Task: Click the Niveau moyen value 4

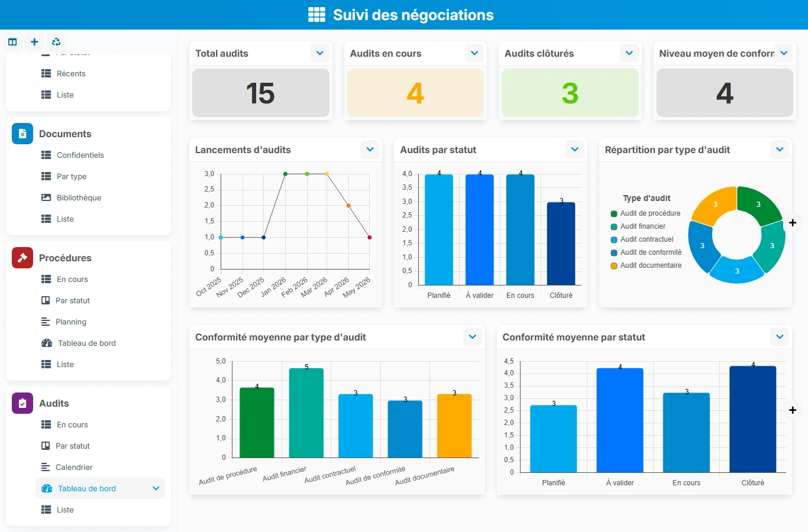Action: click(725, 93)
